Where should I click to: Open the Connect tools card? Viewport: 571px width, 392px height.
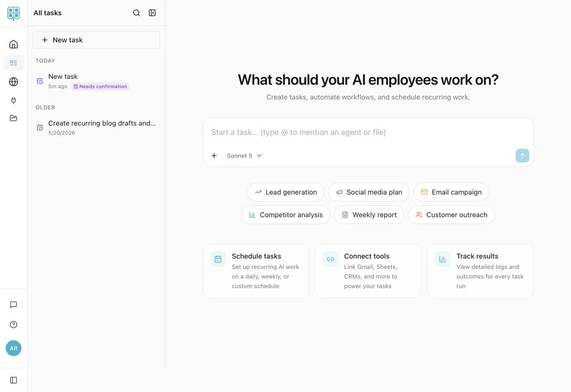[x=368, y=271]
